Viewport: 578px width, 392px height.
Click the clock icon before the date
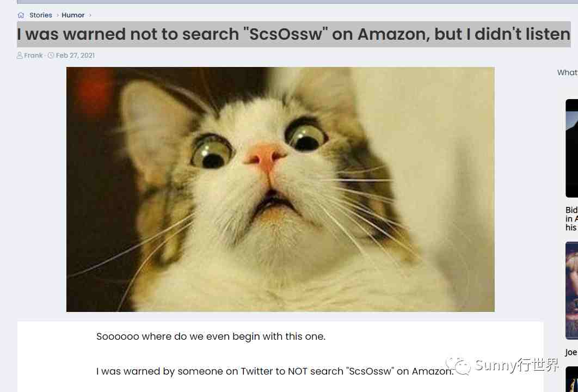51,56
